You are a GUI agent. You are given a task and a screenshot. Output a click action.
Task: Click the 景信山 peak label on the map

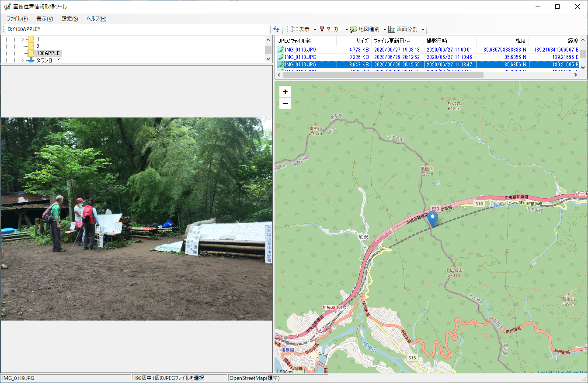click(427, 171)
